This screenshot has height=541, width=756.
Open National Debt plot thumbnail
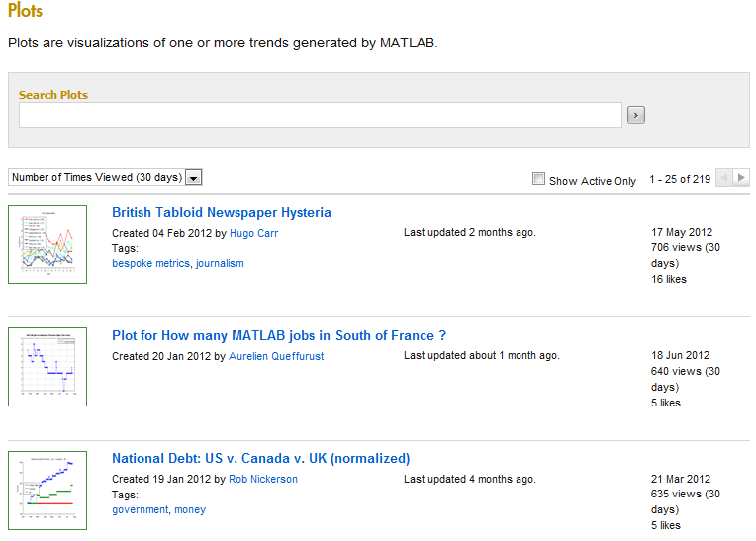47,490
